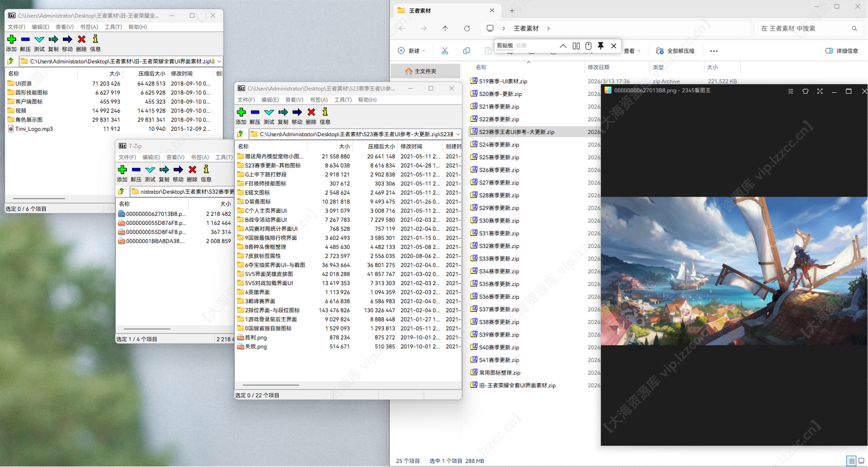Expand the 新建 dropdown in Explorer
Viewport: 868px width, 467px height.
click(424, 51)
